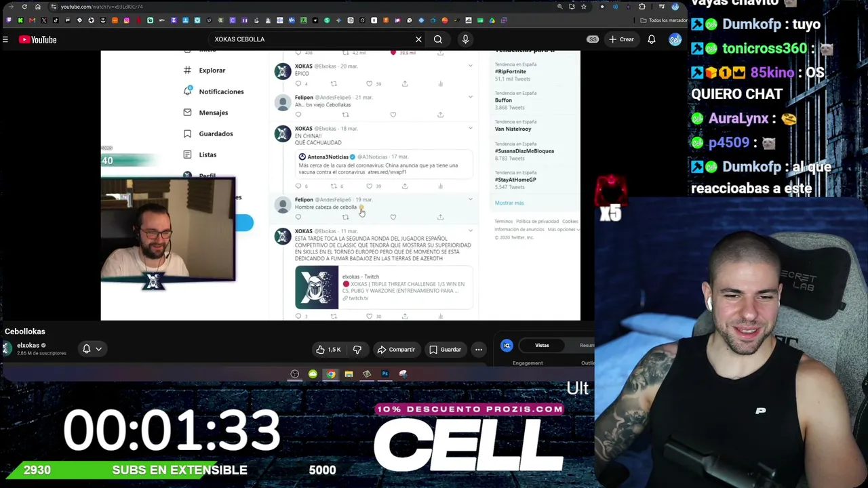Expand chevron on Felipon's 21 mar. tweet
This screenshot has height=488, width=868.
(x=471, y=97)
